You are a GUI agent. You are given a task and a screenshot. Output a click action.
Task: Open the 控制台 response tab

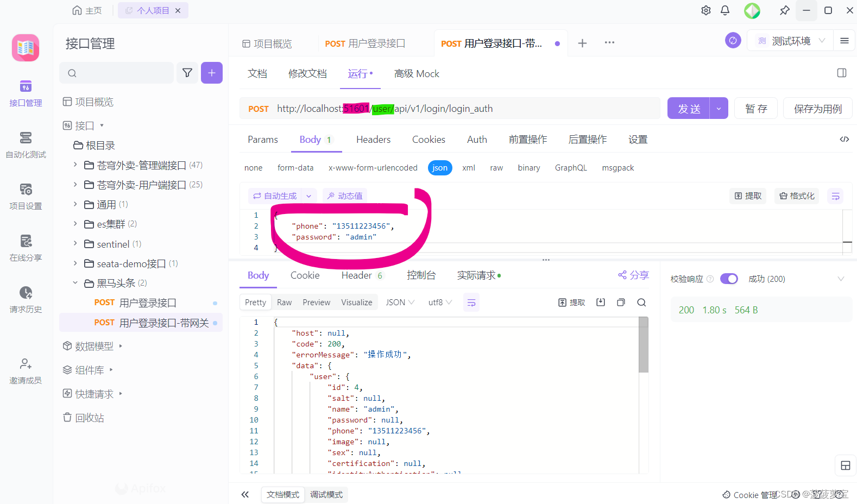pos(421,275)
